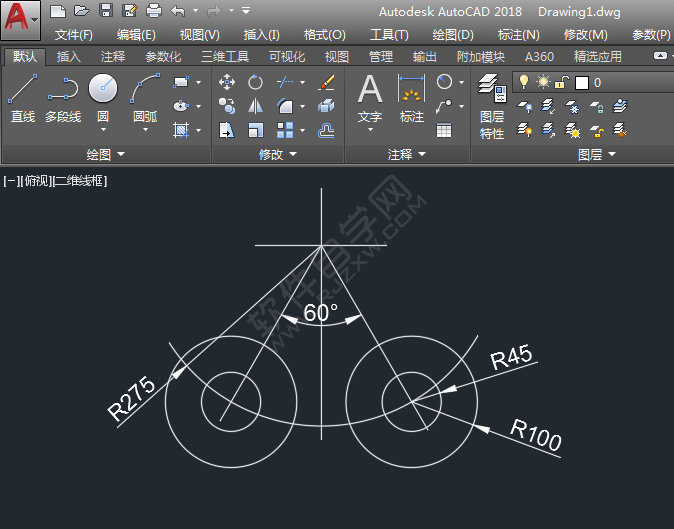The height and width of the screenshot is (529, 674).
Task: Select the 圆弧 (Arc) tool
Action: click(145, 89)
